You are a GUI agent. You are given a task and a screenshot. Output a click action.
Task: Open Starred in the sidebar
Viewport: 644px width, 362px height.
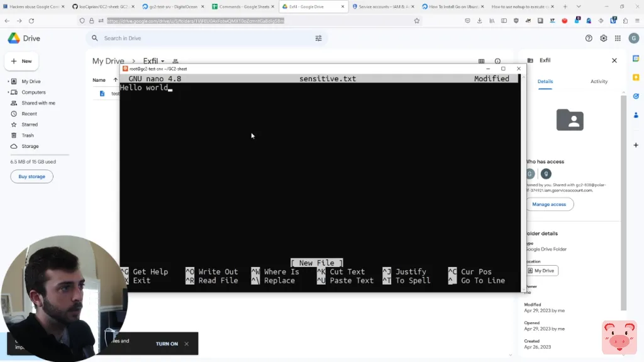(x=30, y=124)
